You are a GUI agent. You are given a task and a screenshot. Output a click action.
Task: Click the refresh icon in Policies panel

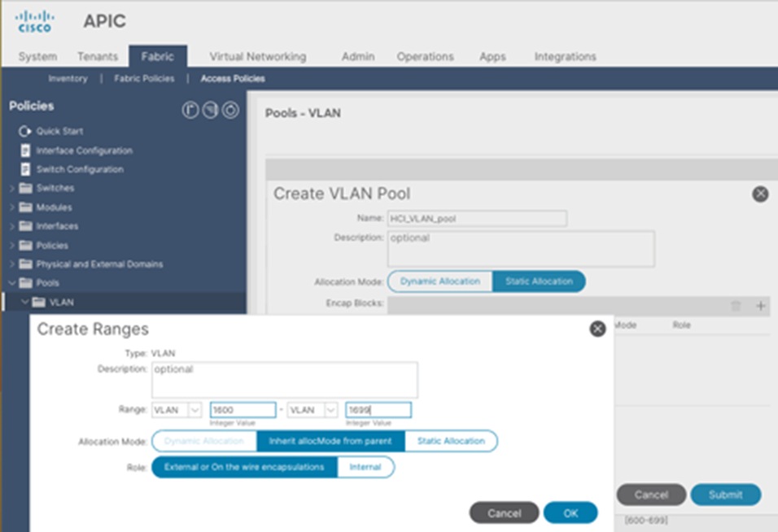(x=230, y=110)
